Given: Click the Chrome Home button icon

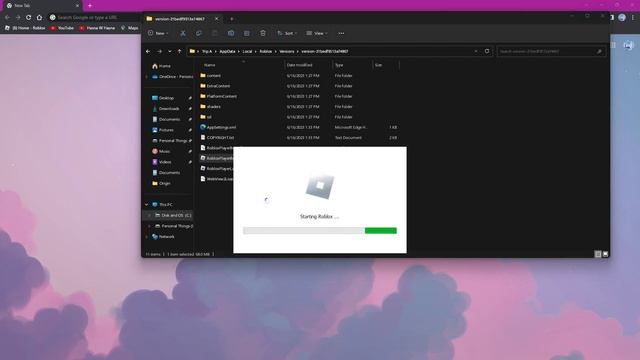Looking at the screenshot, I should [x=39, y=18].
